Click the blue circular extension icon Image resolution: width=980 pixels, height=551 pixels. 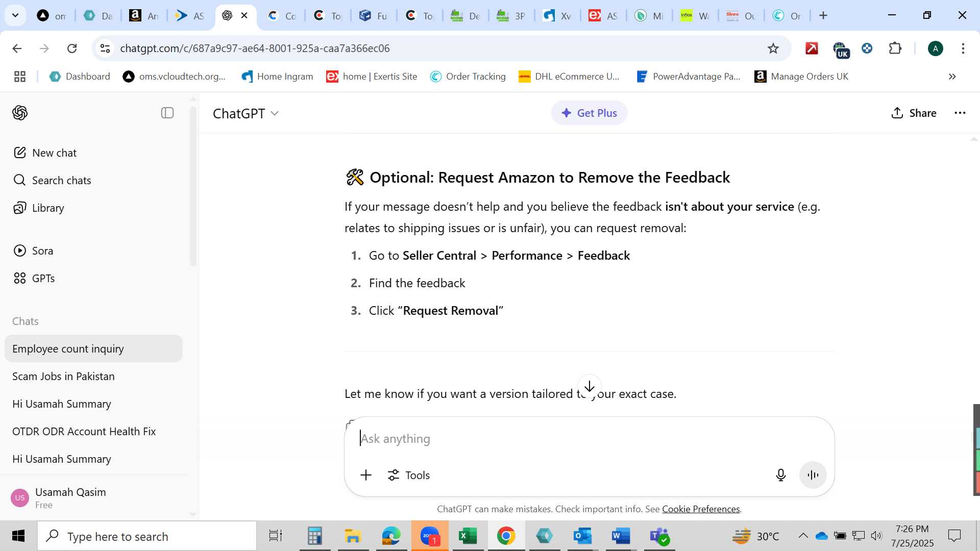click(867, 48)
